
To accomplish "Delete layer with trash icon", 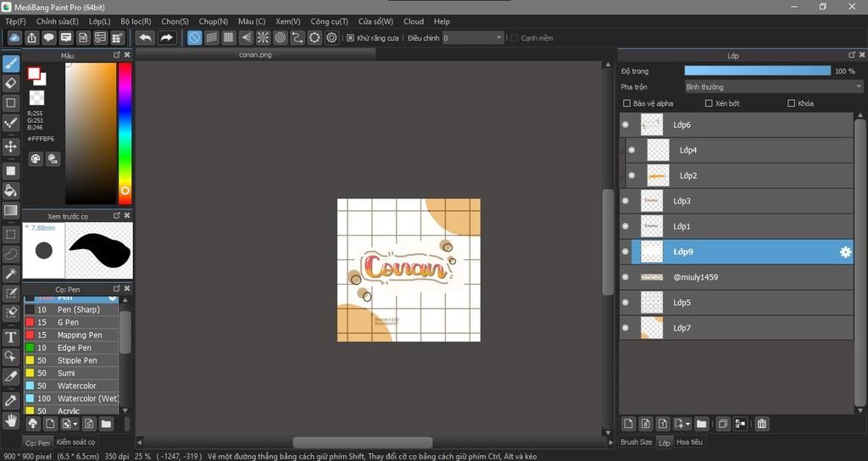I will click(762, 424).
